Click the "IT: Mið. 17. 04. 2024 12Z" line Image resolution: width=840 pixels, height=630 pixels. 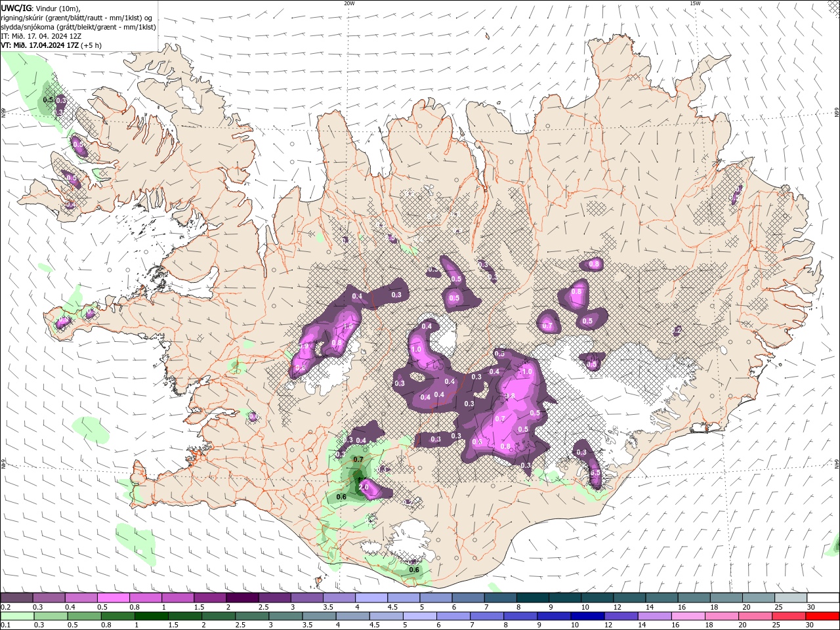point(41,36)
